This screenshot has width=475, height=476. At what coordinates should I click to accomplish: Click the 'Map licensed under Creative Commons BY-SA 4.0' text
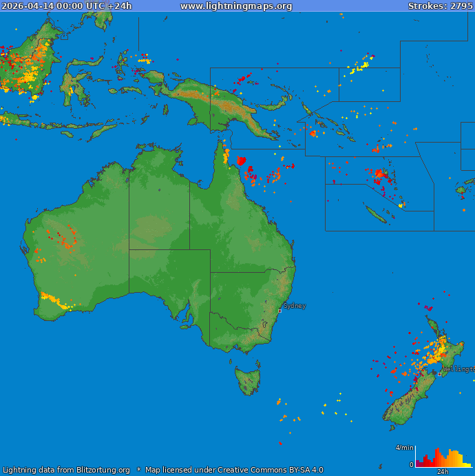234,470
